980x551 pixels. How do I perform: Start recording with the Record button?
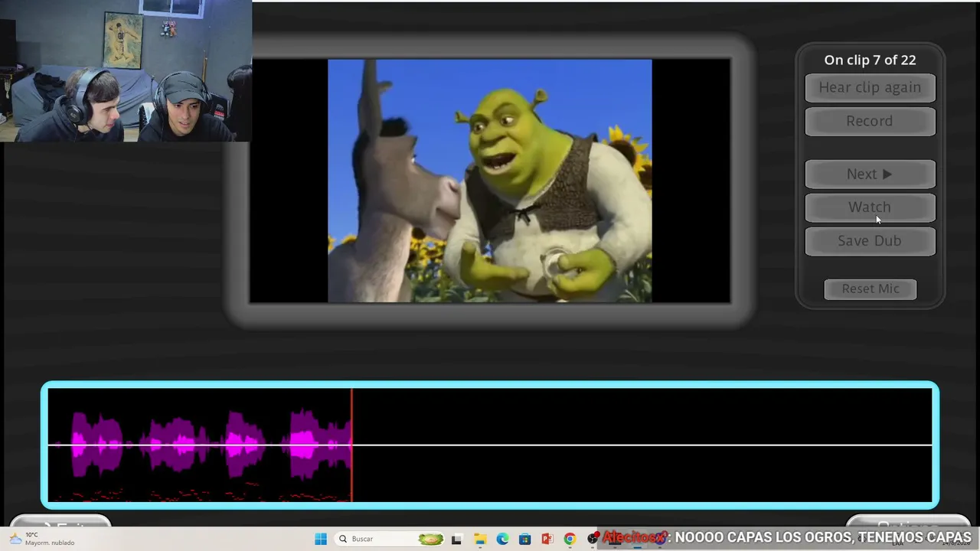[x=870, y=121]
